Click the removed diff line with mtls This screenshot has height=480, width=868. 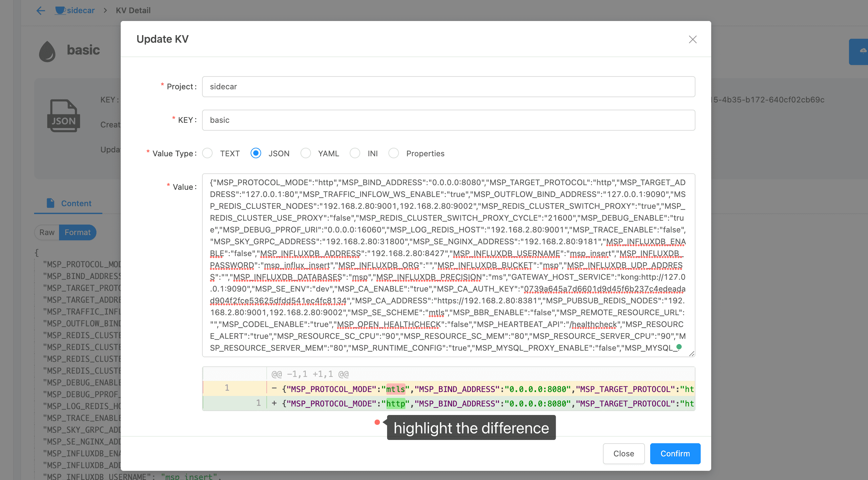pos(448,389)
